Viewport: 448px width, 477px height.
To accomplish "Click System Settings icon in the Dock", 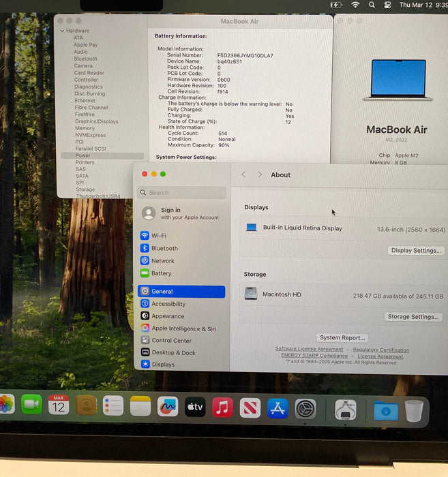I will (305, 409).
